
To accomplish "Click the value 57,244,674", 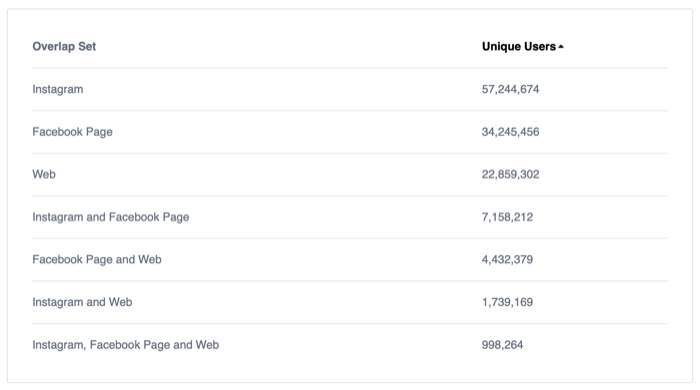I will point(510,89).
